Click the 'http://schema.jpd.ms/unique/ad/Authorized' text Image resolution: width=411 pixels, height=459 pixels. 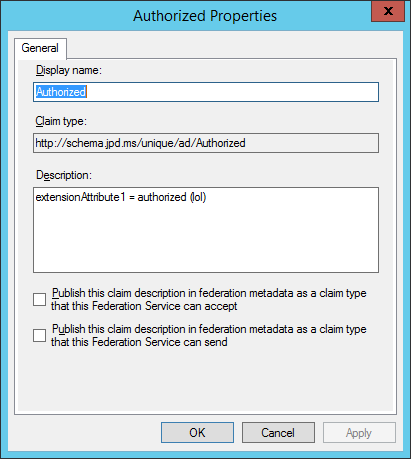click(x=140, y=143)
